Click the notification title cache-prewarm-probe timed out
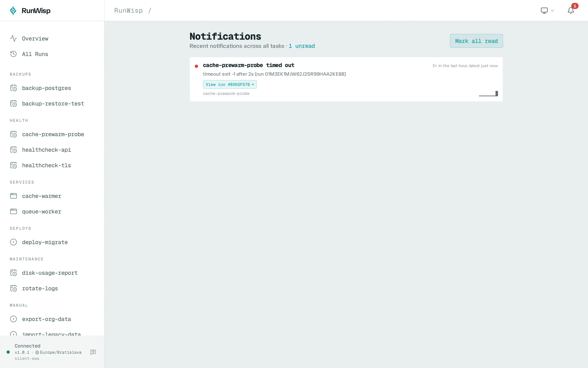Image resolution: width=588 pixels, height=368 pixels. click(x=248, y=65)
